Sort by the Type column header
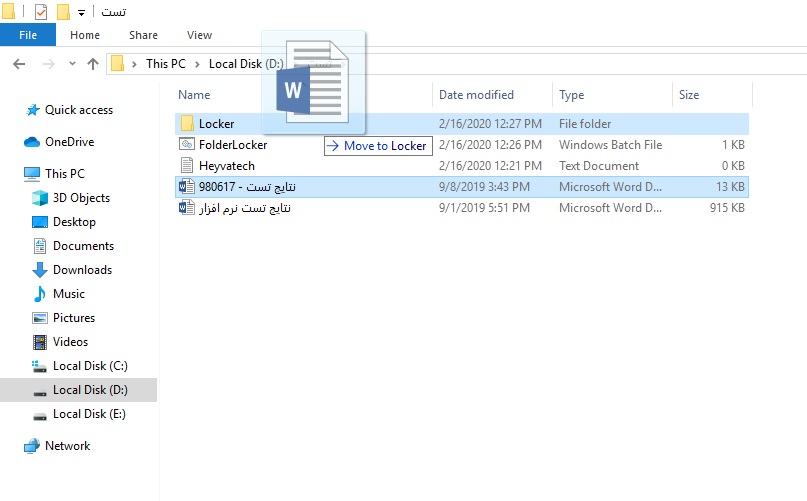 (x=571, y=95)
